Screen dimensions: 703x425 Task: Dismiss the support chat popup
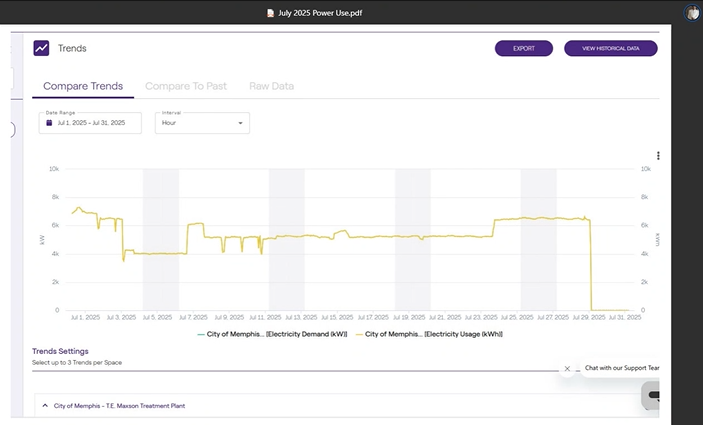click(x=567, y=368)
